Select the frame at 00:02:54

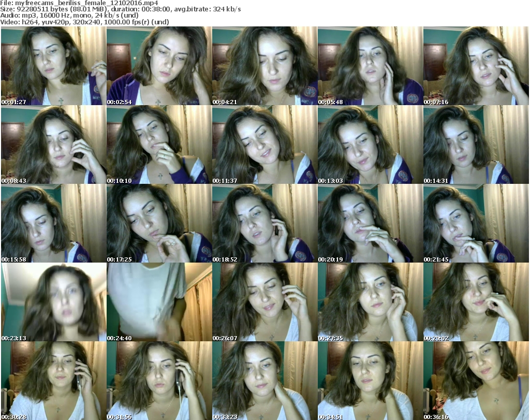pyautogui.click(x=159, y=66)
